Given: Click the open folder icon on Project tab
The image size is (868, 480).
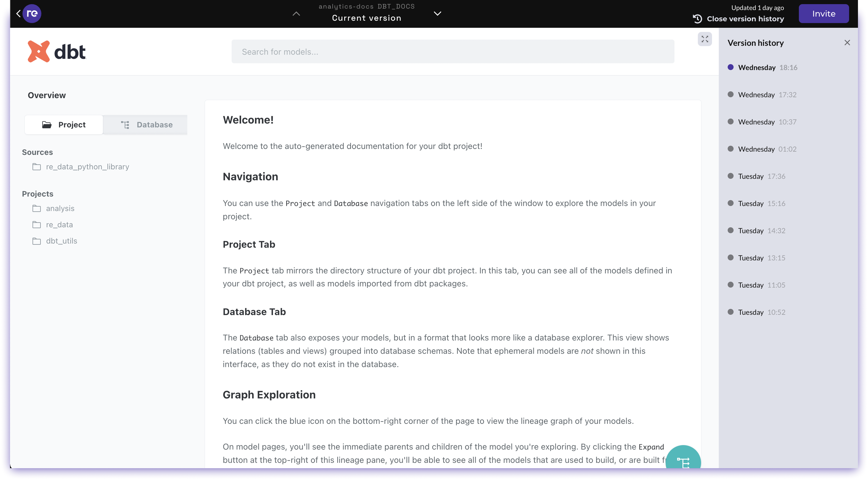Looking at the screenshot, I should [x=46, y=125].
